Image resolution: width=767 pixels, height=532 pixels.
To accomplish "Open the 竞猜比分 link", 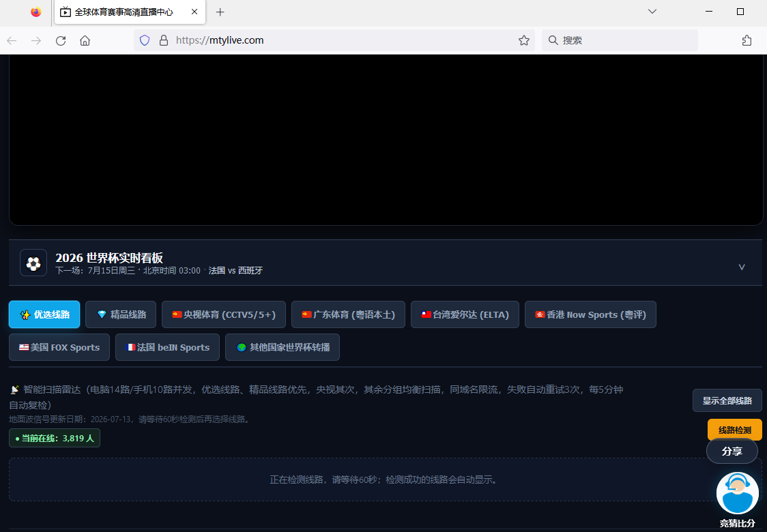I will click(x=737, y=523).
